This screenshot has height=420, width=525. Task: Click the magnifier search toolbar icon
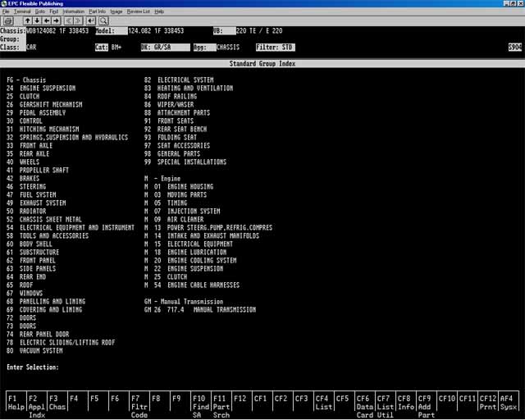click(x=103, y=21)
